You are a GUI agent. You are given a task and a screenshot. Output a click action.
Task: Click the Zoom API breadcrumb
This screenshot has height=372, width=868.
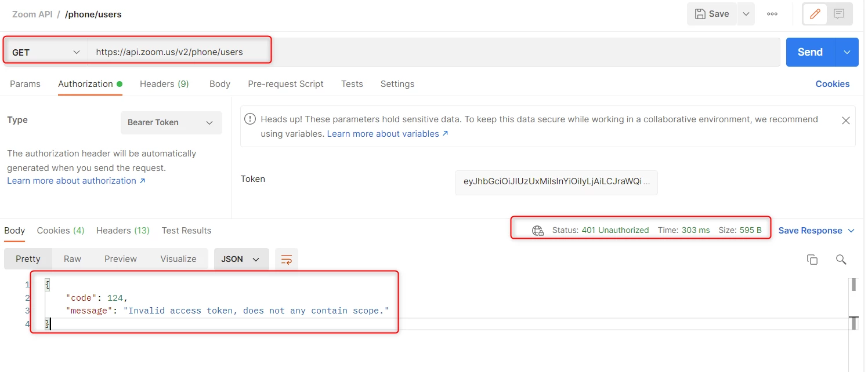coord(32,14)
